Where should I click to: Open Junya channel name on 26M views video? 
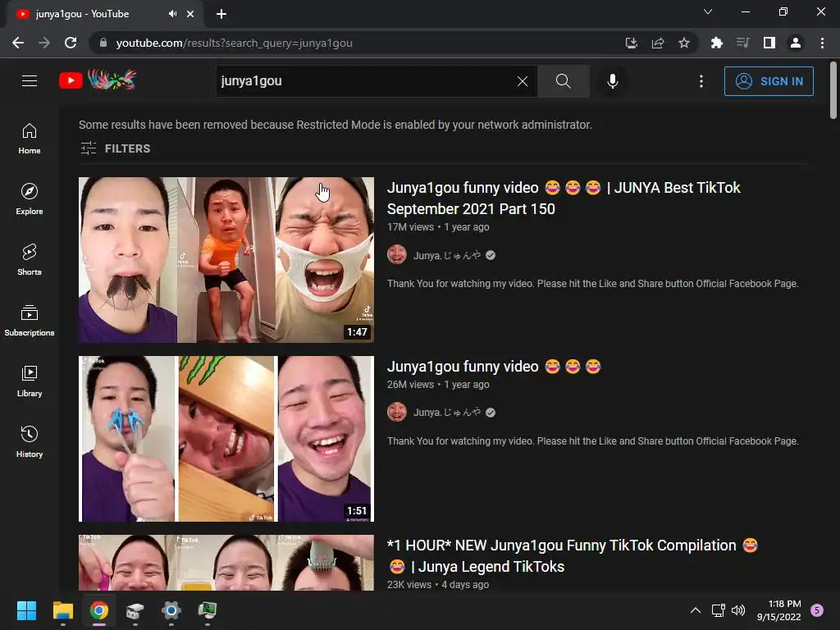tap(447, 413)
